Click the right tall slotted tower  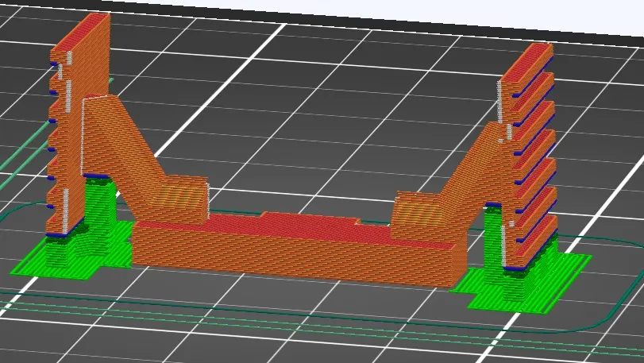(528, 156)
